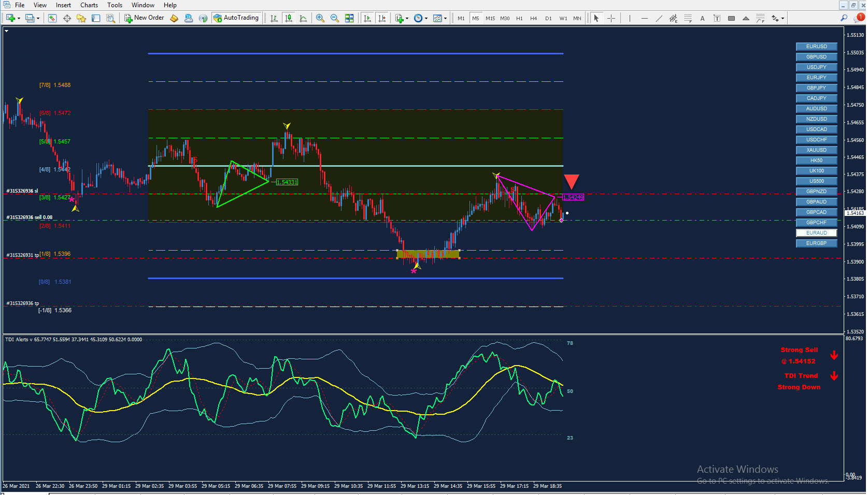Insert Fibonacci retracement tool
This screenshot has height=495, width=868.
pos(688,18)
